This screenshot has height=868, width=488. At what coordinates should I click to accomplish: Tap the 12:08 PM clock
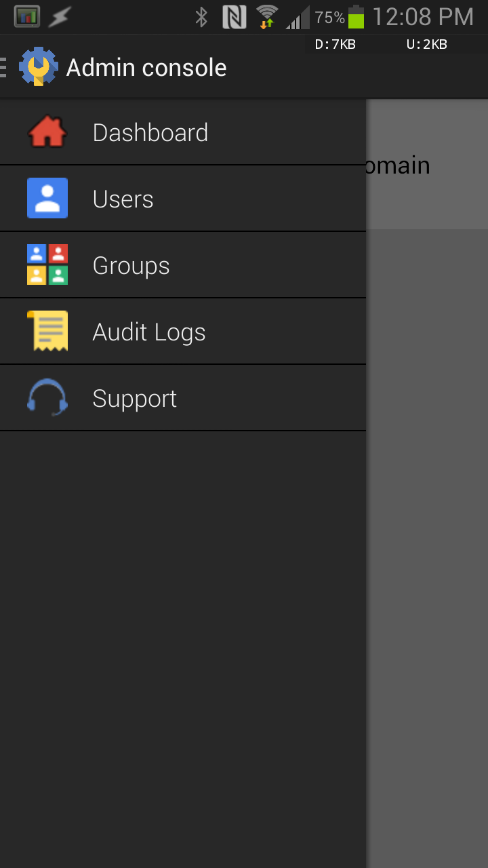tap(423, 17)
